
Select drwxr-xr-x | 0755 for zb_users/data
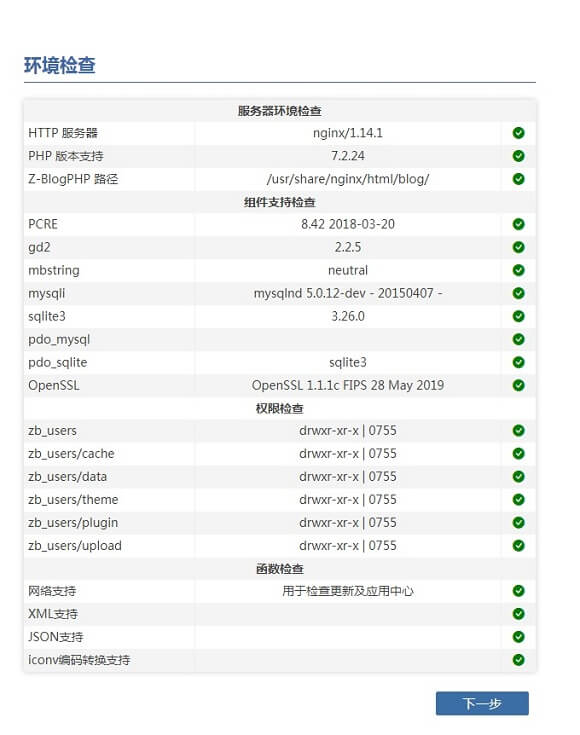click(x=347, y=477)
